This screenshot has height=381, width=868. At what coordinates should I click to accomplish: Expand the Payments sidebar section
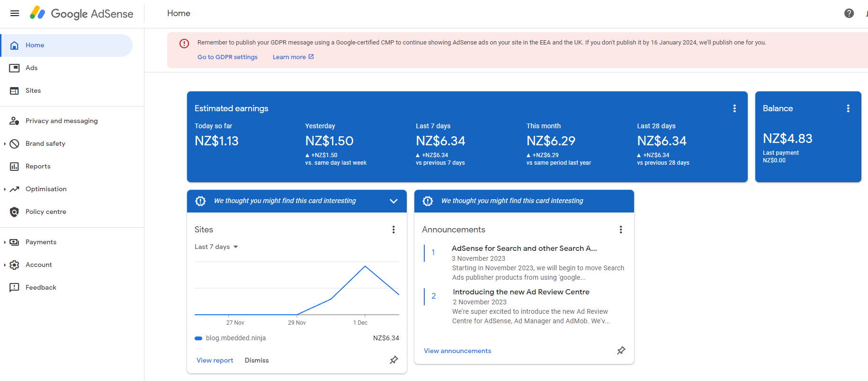click(x=5, y=242)
